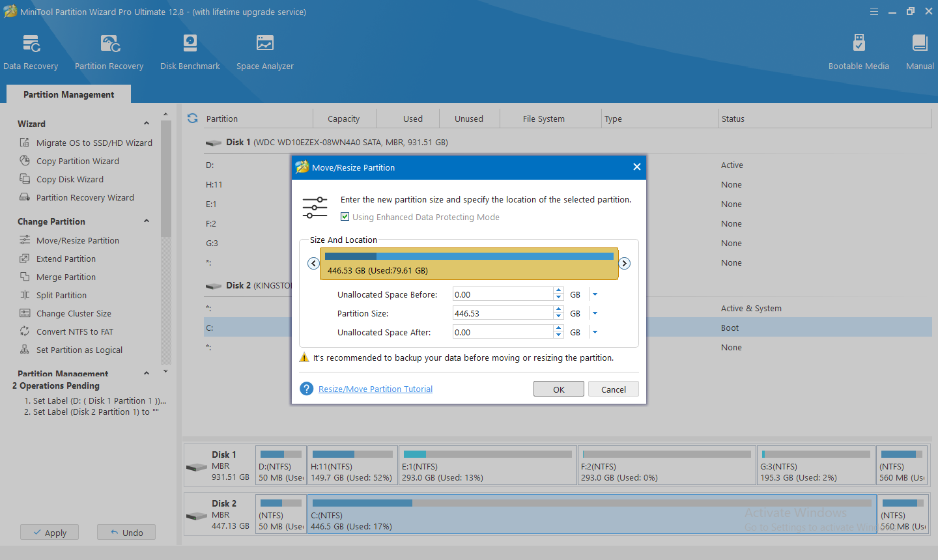
Task: Click the refresh icon beside the Partition column
Action: click(193, 119)
